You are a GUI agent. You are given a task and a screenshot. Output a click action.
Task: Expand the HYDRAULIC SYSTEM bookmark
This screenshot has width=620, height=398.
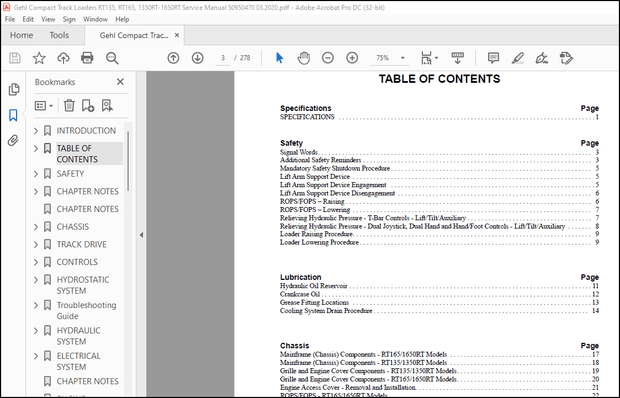point(36,330)
